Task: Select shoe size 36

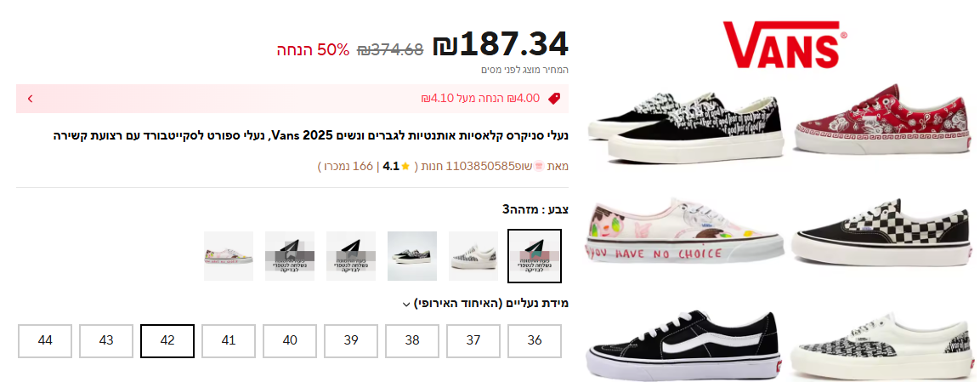Action: coord(535,340)
